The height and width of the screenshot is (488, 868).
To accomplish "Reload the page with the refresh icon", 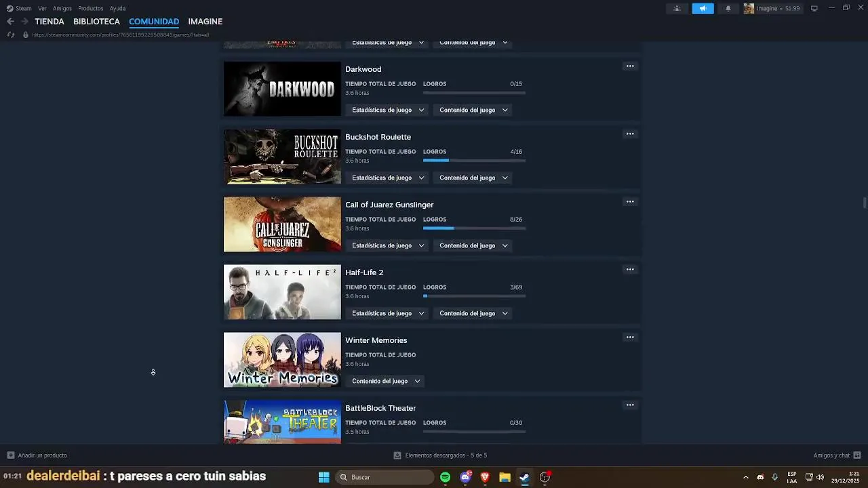I will [x=11, y=35].
